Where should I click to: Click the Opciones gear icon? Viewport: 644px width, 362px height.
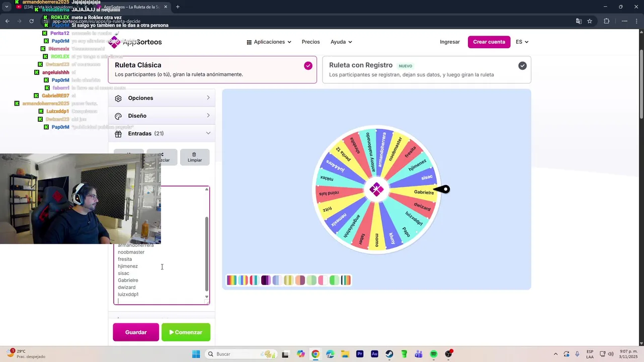click(x=118, y=99)
